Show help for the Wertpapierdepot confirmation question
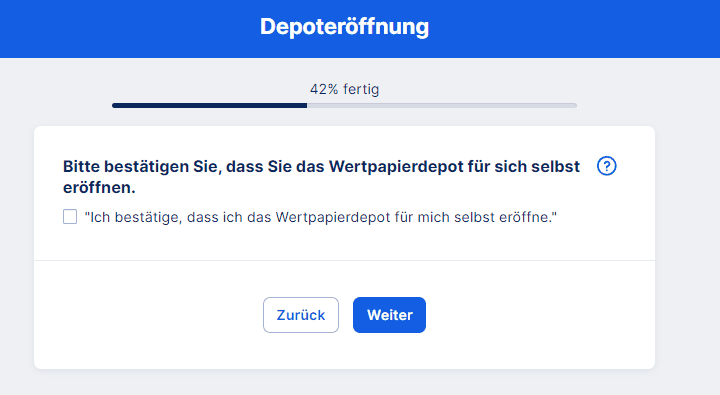Image resolution: width=720 pixels, height=395 pixels. (x=607, y=166)
